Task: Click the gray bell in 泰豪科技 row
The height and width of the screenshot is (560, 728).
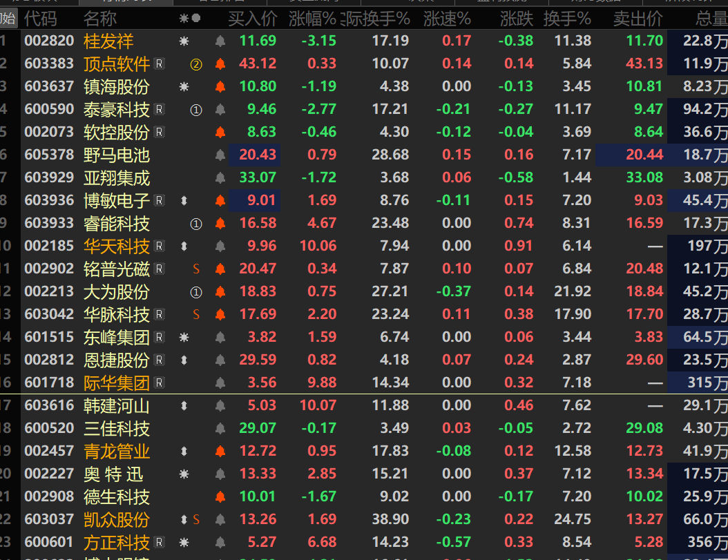Action: (x=220, y=110)
